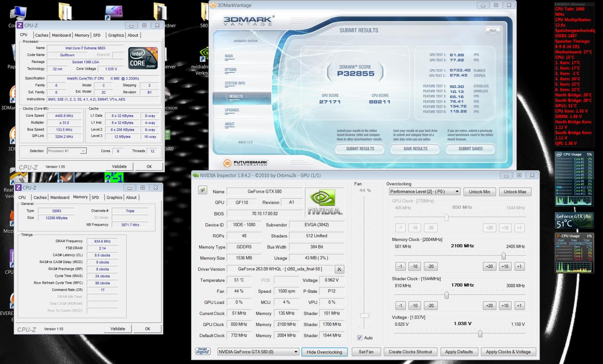Click the +10 Shader Clock step button

(x=505, y=305)
